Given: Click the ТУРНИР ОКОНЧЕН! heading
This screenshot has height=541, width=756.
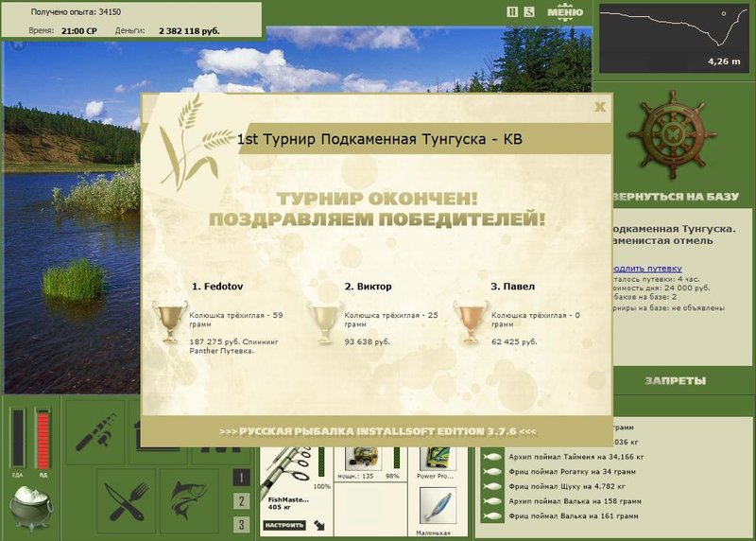Looking at the screenshot, I should pyautogui.click(x=377, y=199).
